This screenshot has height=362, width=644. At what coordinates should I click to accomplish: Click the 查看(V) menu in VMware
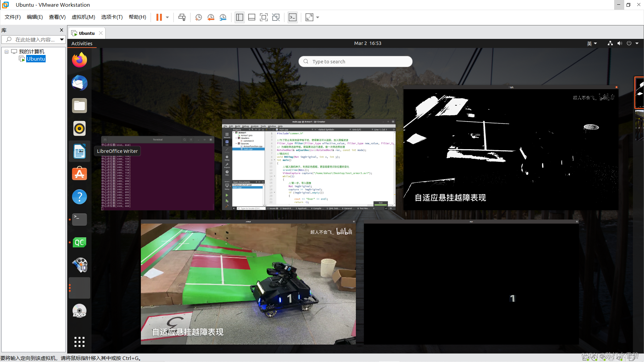(x=57, y=17)
